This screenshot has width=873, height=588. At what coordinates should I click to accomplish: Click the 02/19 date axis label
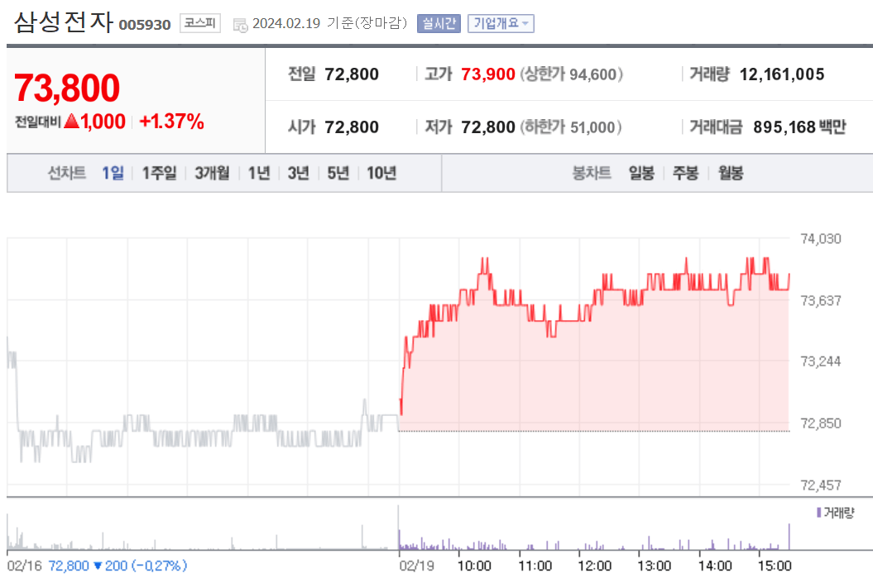(x=416, y=566)
